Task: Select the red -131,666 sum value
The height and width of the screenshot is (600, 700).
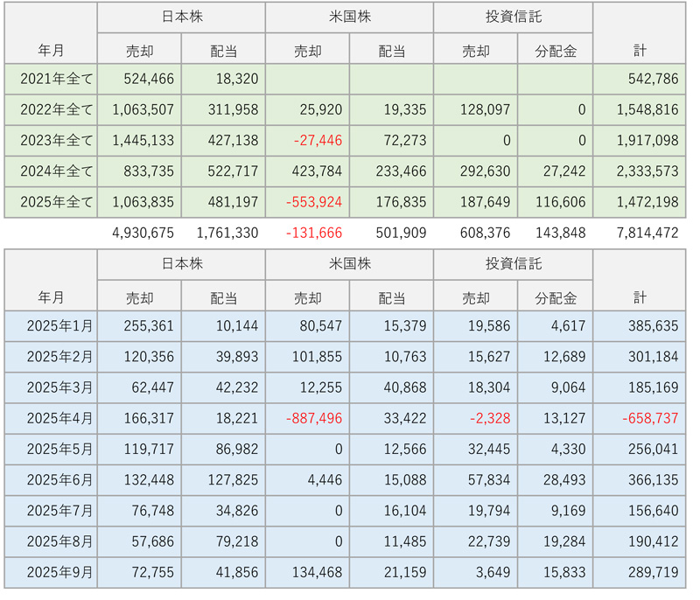Action: (x=314, y=233)
